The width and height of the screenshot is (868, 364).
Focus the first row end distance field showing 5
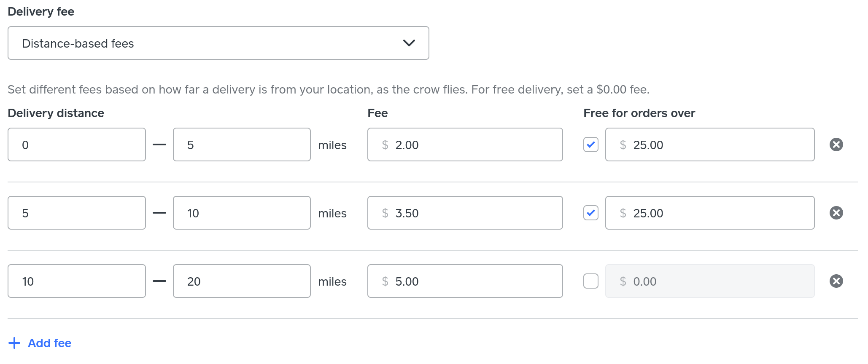242,145
